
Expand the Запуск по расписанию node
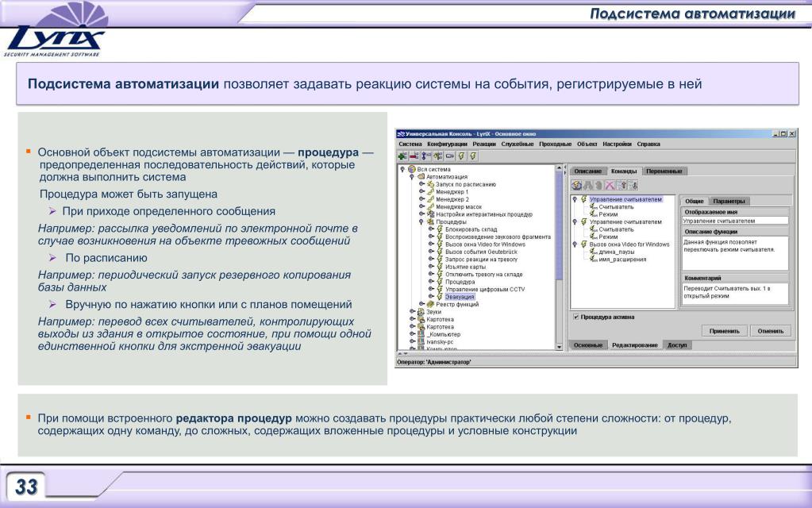click(x=421, y=184)
